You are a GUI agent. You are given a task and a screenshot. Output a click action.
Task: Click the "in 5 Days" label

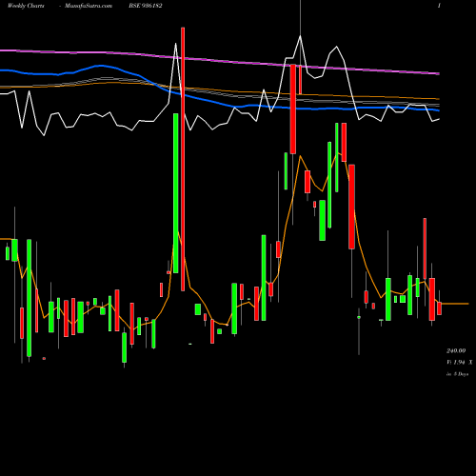[457, 374]
